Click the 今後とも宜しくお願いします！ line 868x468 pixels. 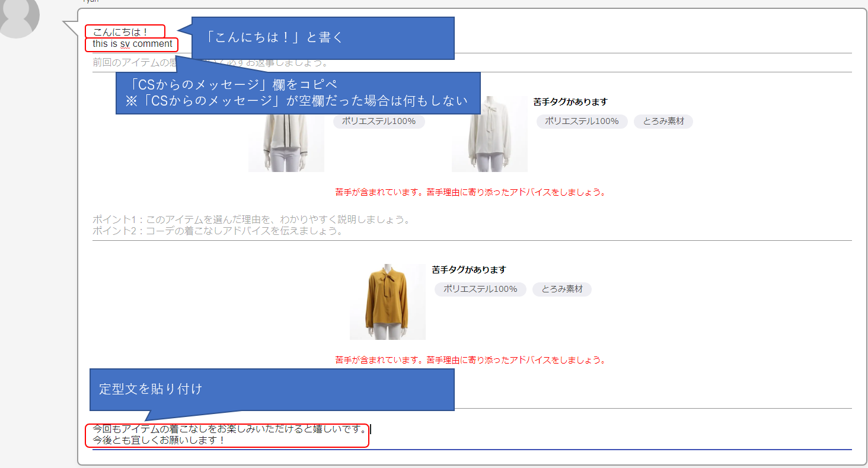[159, 441]
